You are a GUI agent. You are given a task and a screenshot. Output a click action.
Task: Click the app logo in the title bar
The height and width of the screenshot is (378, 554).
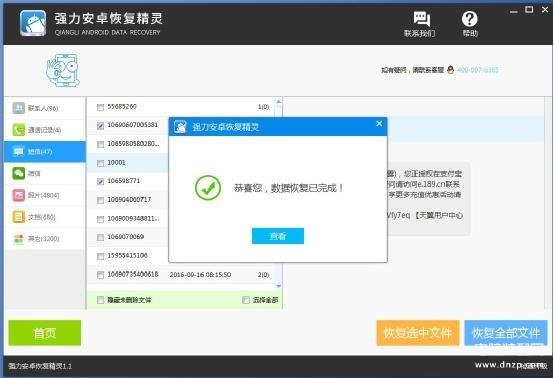pos(33,23)
